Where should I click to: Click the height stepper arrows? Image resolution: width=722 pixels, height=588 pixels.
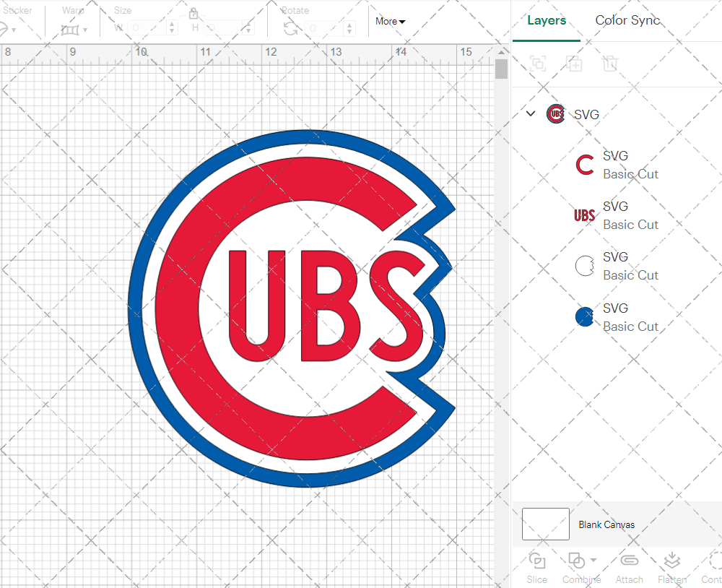(x=248, y=28)
